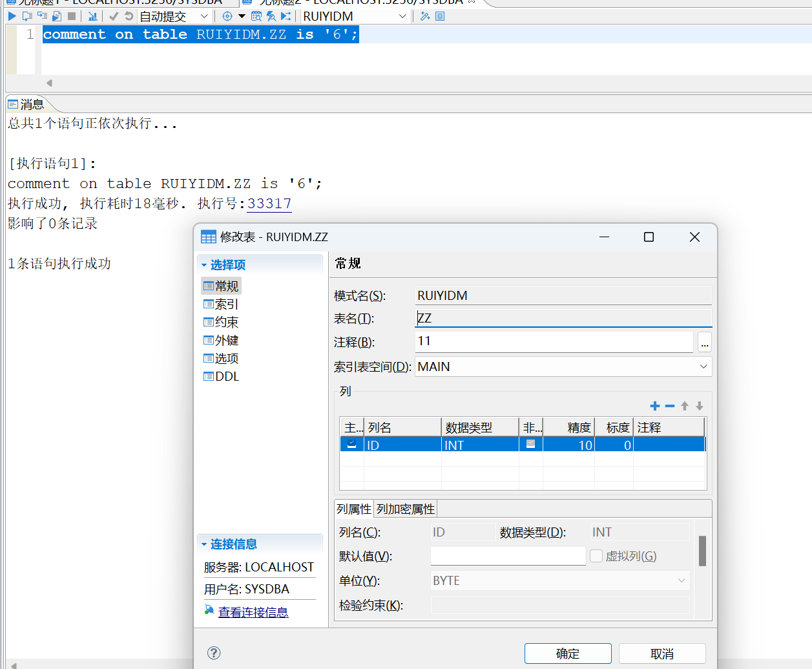Cancel the dialog with the 取消 button
812x669 pixels.
pyautogui.click(x=662, y=653)
